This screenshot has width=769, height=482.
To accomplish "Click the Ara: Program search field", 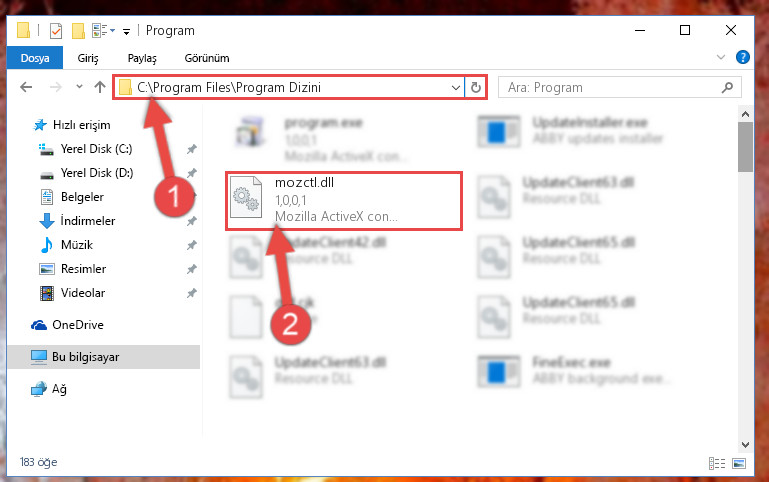I will click(609, 87).
